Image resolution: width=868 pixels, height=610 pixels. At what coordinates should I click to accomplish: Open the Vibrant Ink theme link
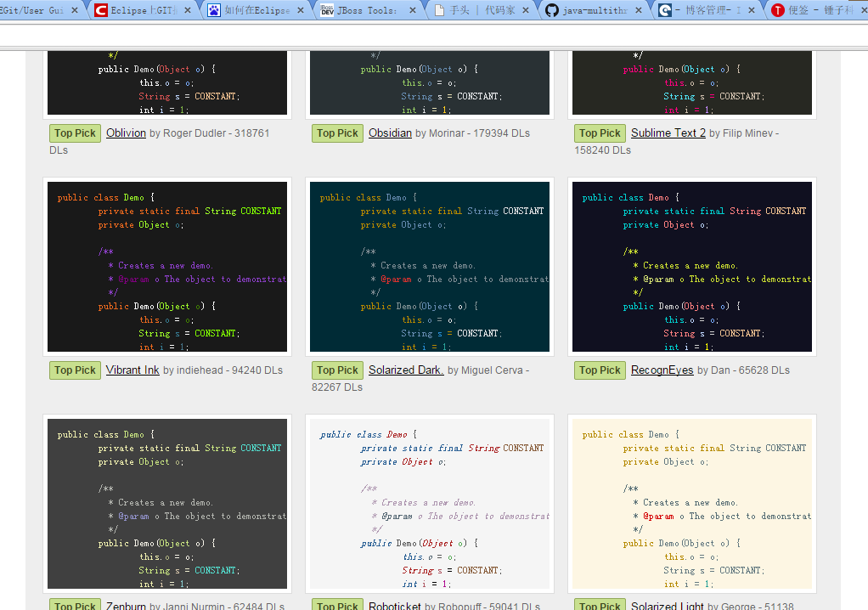[x=132, y=370]
